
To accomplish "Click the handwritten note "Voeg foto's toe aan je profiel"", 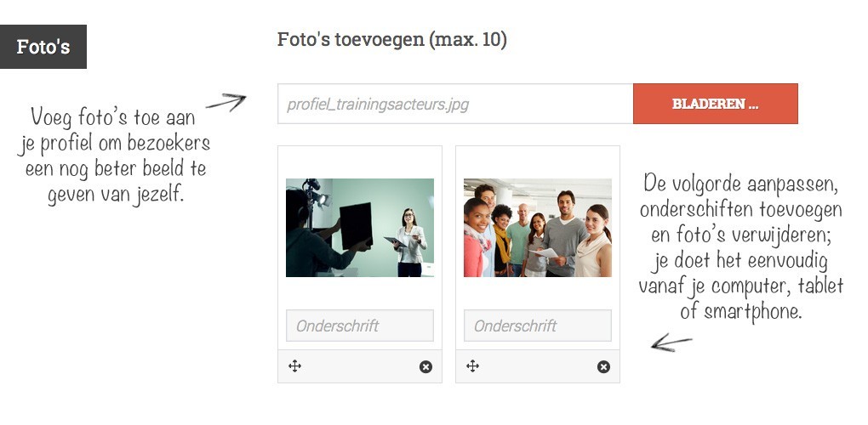I will [115, 156].
